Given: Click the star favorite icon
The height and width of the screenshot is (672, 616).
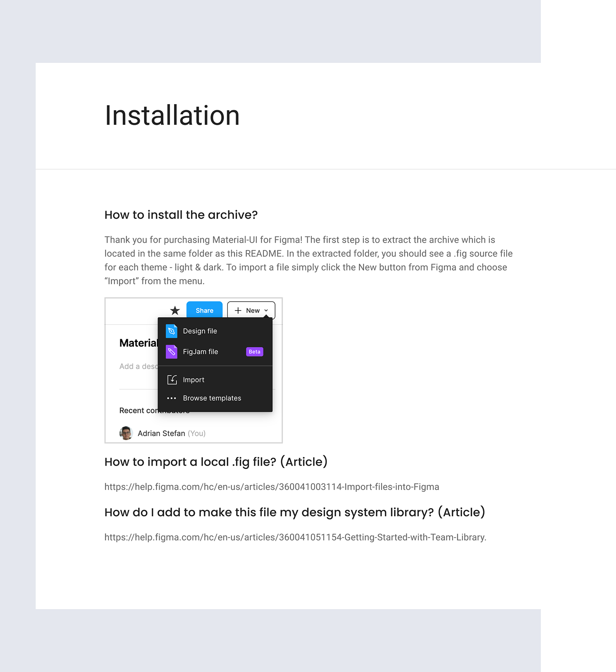Looking at the screenshot, I should point(175,311).
